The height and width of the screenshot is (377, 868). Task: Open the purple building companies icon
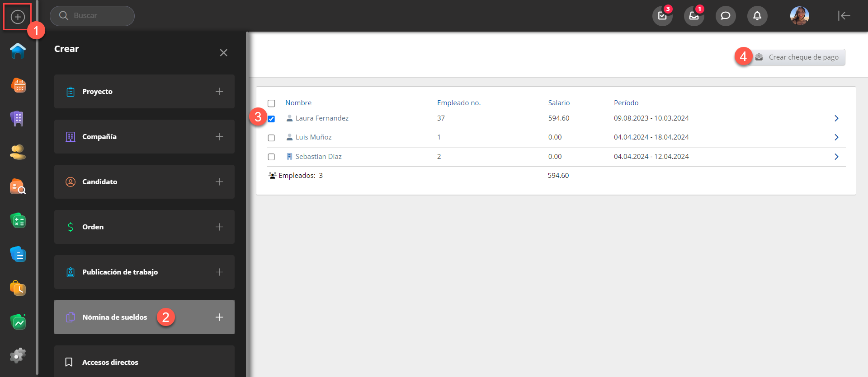pyautogui.click(x=17, y=119)
